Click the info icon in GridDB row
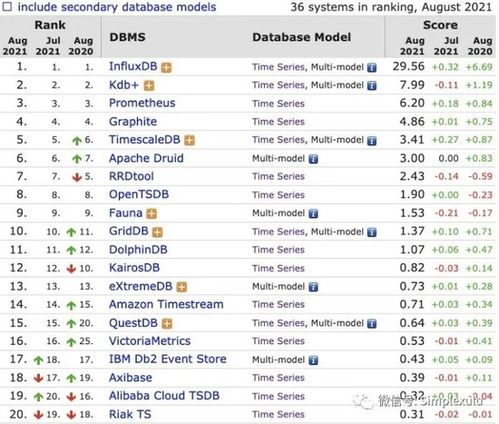The width and height of the screenshot is (499, 424). [372, 232]
